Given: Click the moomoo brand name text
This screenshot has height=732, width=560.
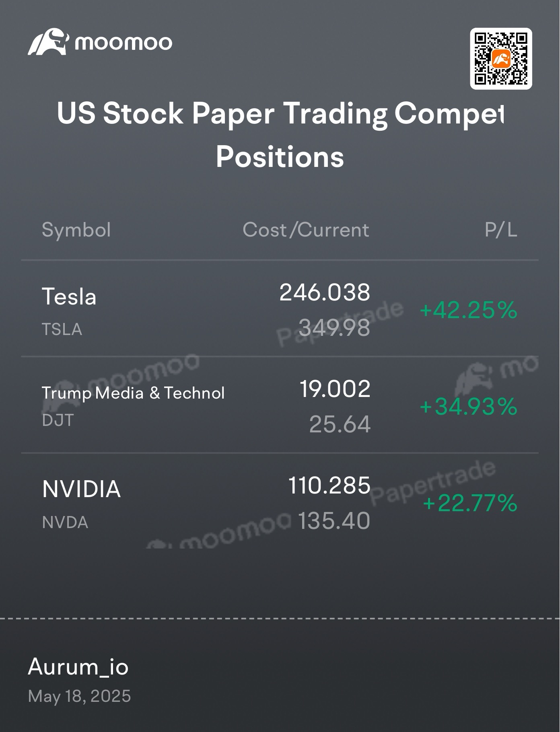Looking at the screenshot, I should [x=124, y=43].
